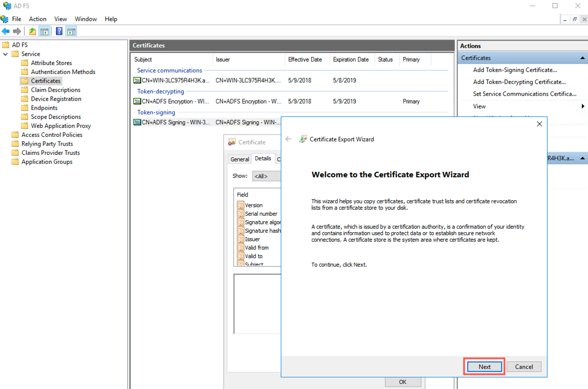Open Help via the question mark toolbar icon
Image resolution: width=588 pixels, height=389 pixels.
tap(58, 31)
